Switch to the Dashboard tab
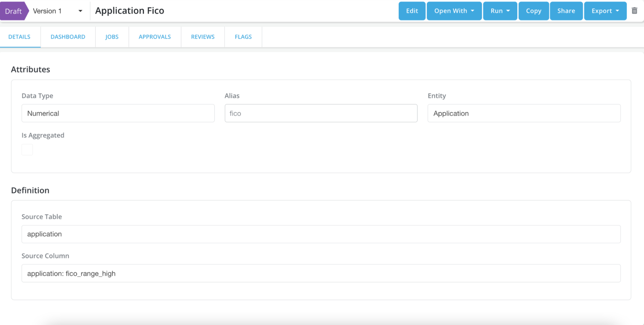 pyautogui.click(x=68, y=37)
